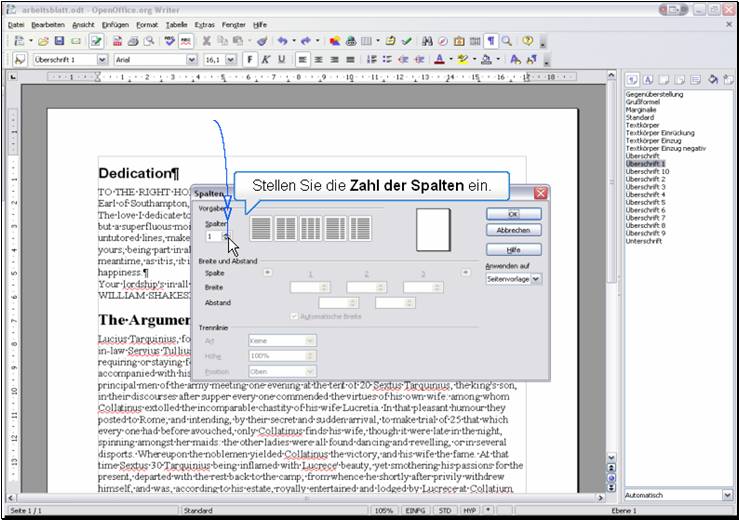The width and height of the screenshot is (739, 520).
Task: Toggle italic formatting with K button
Action: (x=266, y=60)
